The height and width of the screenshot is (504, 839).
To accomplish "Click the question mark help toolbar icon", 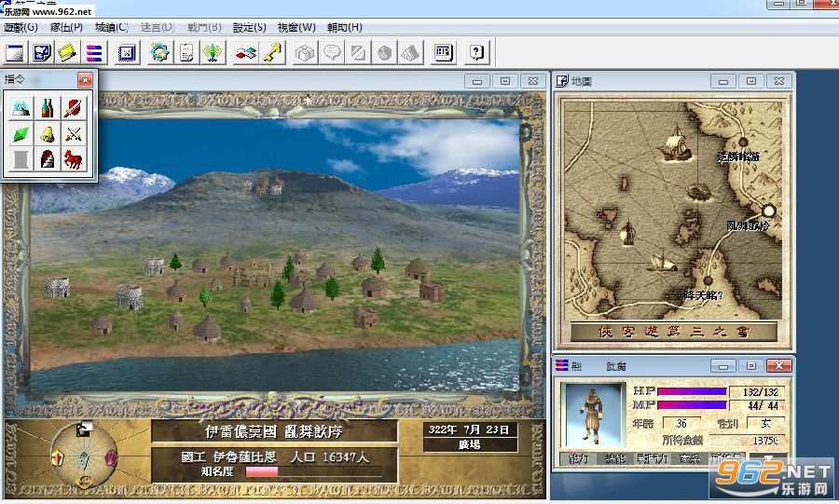I will pos(476,53).
